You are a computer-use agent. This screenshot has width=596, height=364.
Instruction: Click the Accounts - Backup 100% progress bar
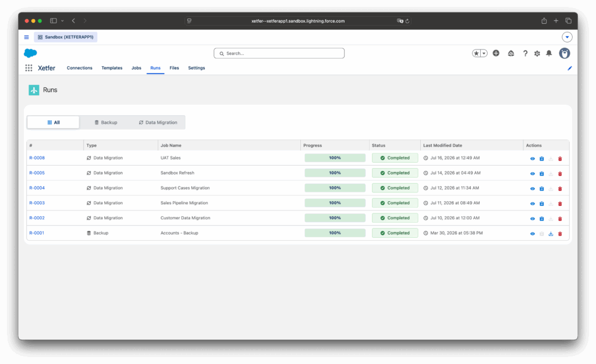[335, 233]
